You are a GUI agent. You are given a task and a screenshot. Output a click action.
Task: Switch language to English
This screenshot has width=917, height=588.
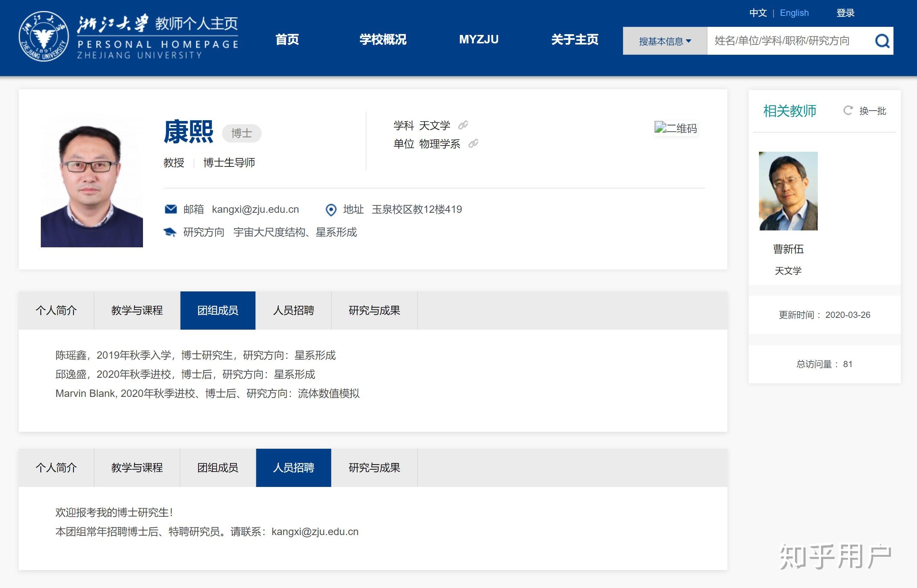[x=794, y=13]
